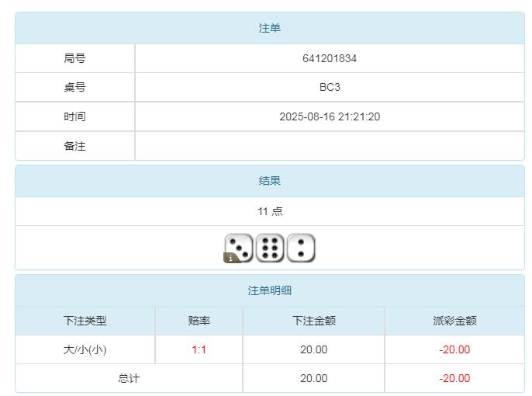Click the round number 641201834
Screen dimensions: 532x396
[330, 58]
